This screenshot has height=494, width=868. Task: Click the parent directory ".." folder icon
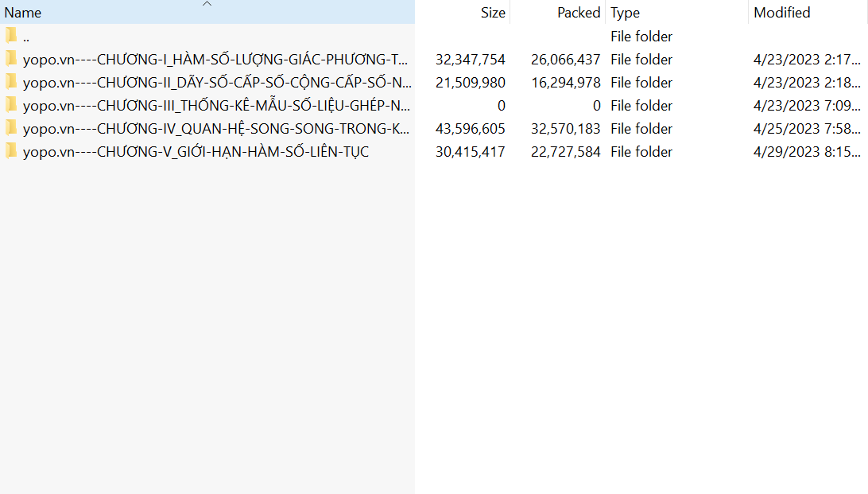click(x=11, y=36)
